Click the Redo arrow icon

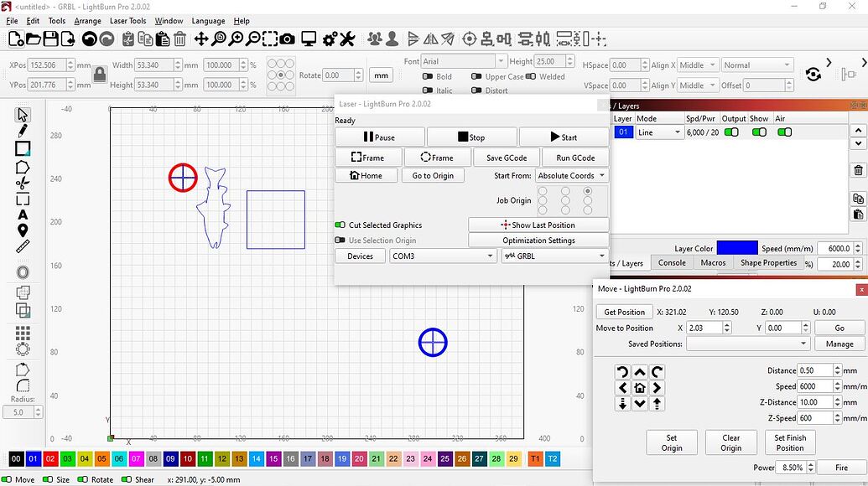tap(107, 39)
